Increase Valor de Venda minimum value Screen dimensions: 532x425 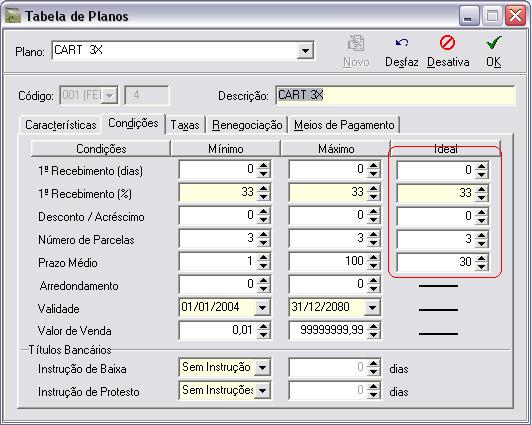click(x=263, y=327)
